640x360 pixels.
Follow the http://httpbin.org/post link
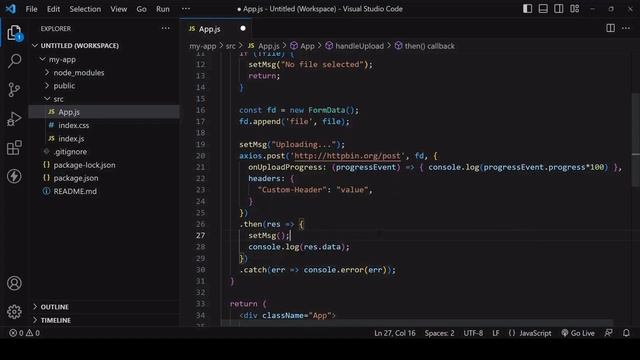coord(347,156)
